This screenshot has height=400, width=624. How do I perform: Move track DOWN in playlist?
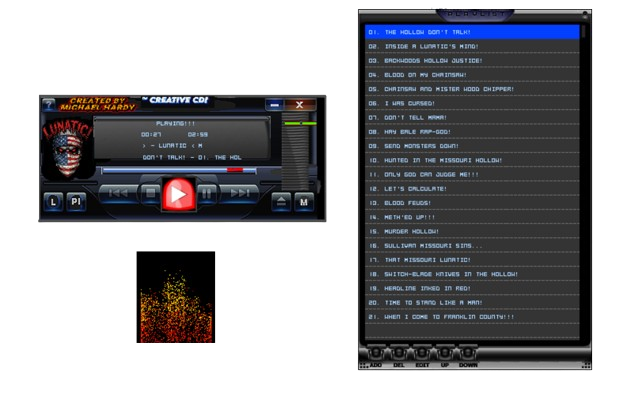pyautogui.click(x=467, y=353)
